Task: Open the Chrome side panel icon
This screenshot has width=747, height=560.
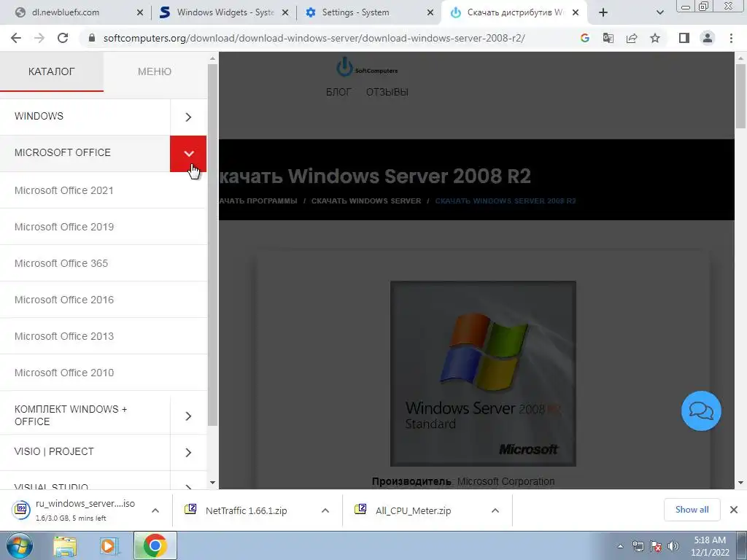Action: 684,38
